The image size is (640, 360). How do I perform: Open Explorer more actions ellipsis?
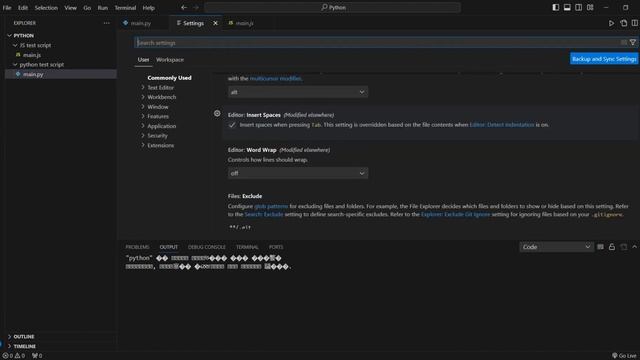coord(107,23)
